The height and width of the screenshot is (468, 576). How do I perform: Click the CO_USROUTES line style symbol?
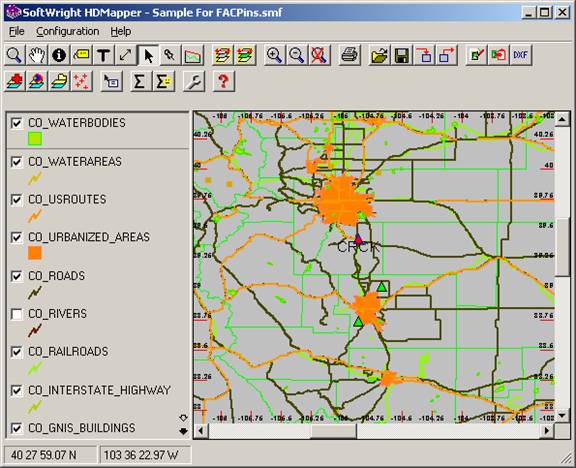pos(35,216)
